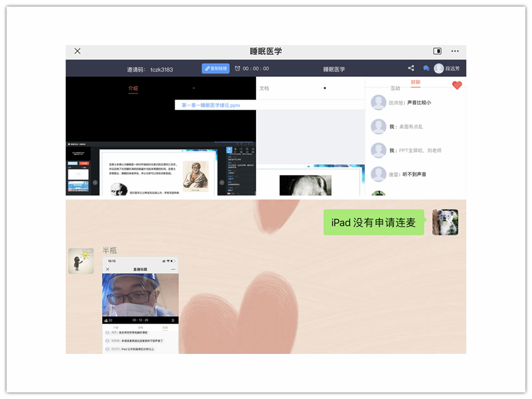Viewport: 532px width, 399px height.
Task: Tap the red heart like icon
Action: point(456,85)
